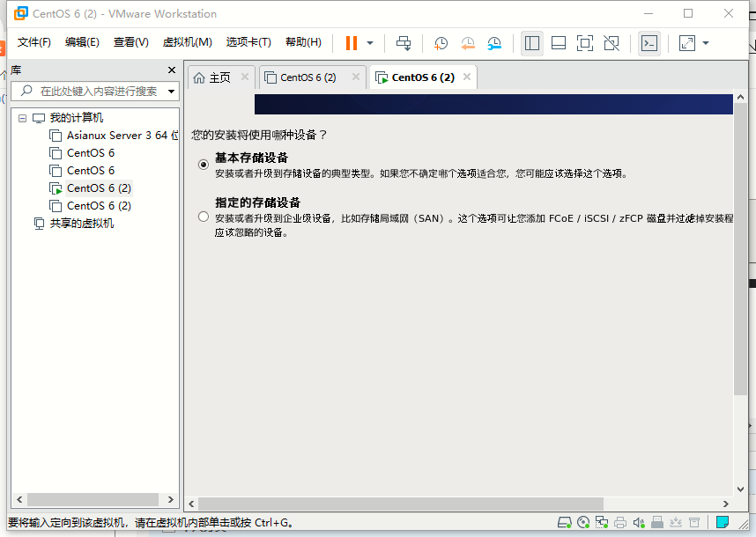The image size is (756, 537).
Task: Click the printer status icon
Action: click(x=620, y=522)
